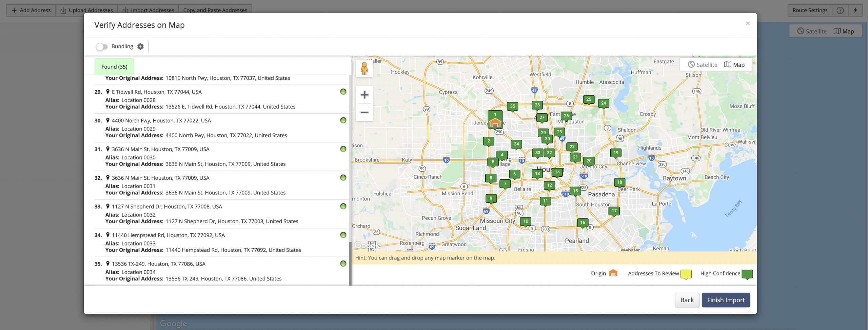Select map marker 19

pyautogui.click(x=616, y=153)
